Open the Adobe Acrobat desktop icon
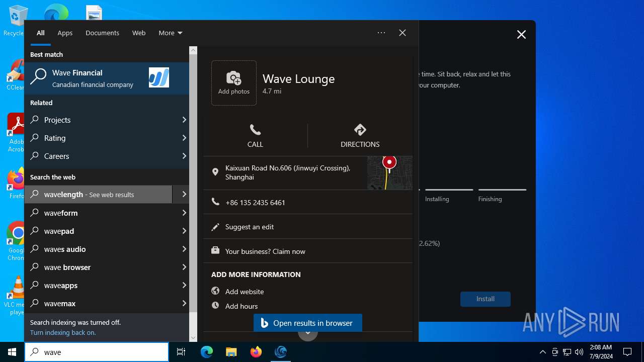This screenshot has width=644, height=362. pos(16,133)
